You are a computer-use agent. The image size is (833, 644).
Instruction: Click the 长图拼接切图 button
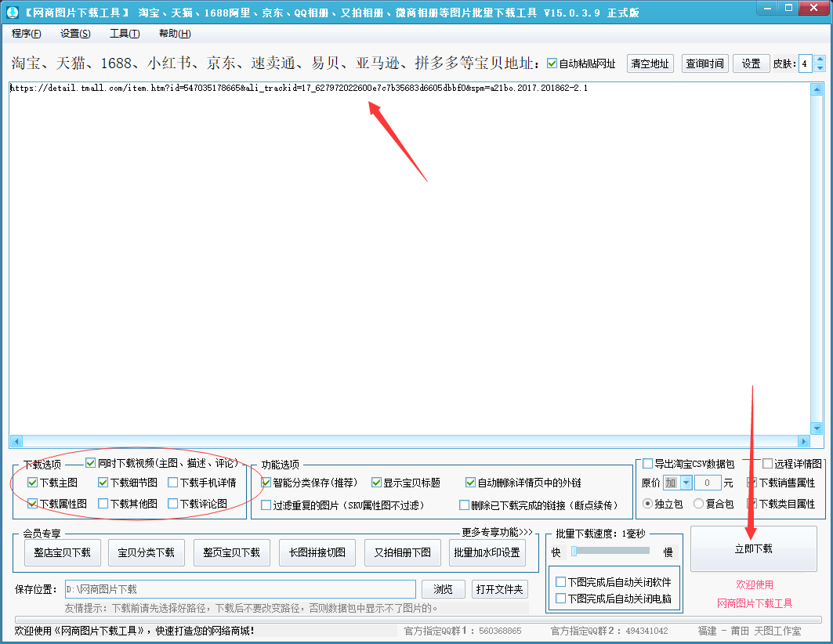pos(317,552)
